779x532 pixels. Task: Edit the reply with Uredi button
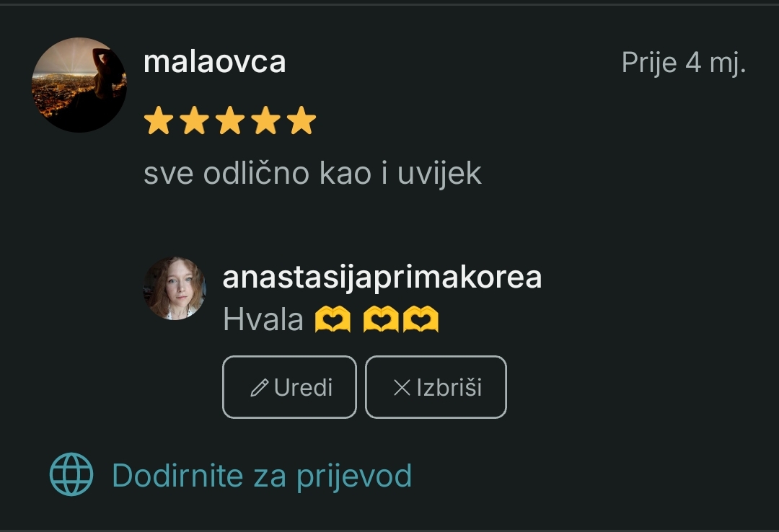(x=290, y=387)
